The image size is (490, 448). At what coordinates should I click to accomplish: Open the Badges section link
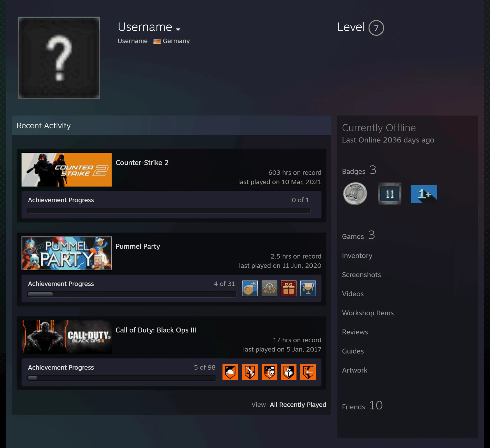[x=359, y=170]
